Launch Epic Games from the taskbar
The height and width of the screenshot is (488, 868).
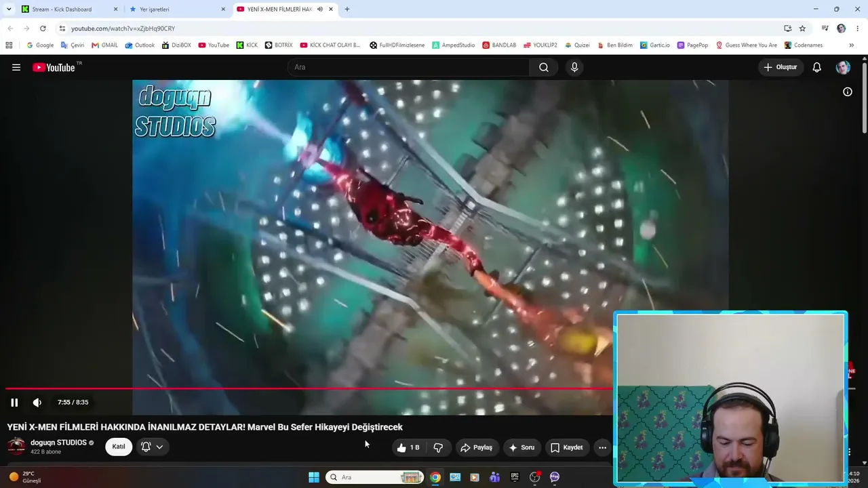(x=515, y=477)
